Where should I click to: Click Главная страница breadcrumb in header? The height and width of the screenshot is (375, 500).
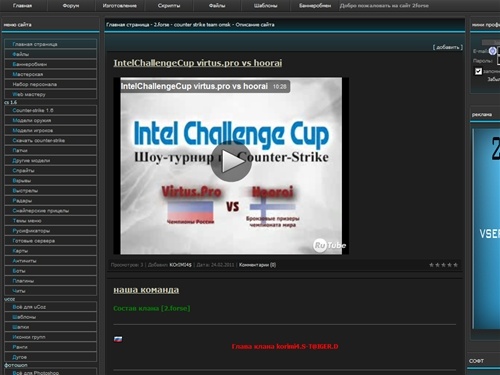[128, 25]
